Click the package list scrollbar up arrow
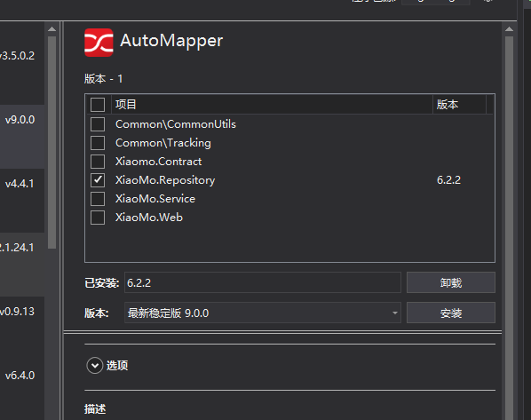The height and width of the screenshot is (420, 531). 52,29
